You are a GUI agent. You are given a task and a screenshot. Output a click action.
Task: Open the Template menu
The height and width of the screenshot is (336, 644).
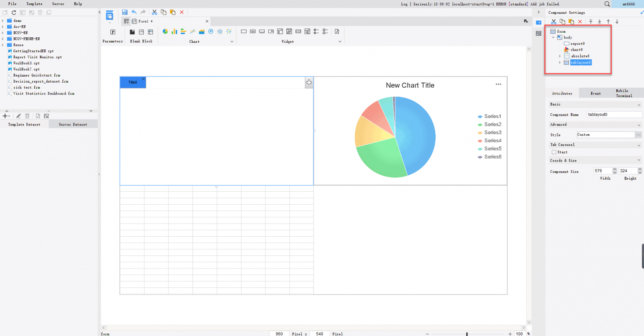34,4
